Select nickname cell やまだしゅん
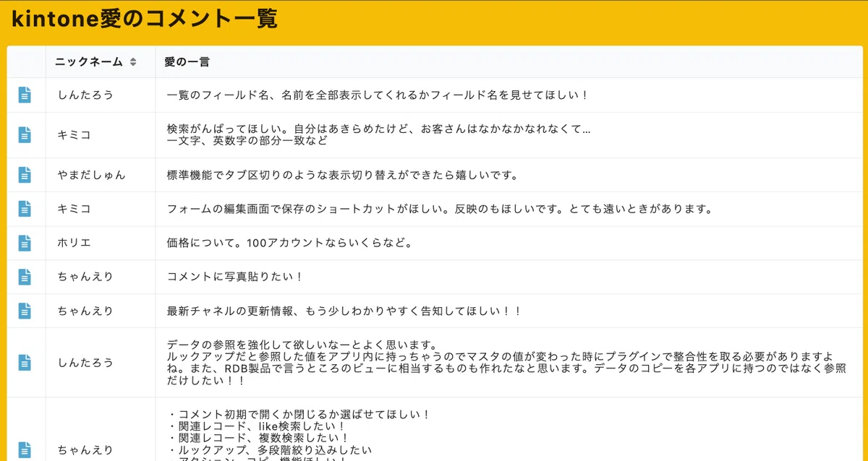 coord(92,175)
